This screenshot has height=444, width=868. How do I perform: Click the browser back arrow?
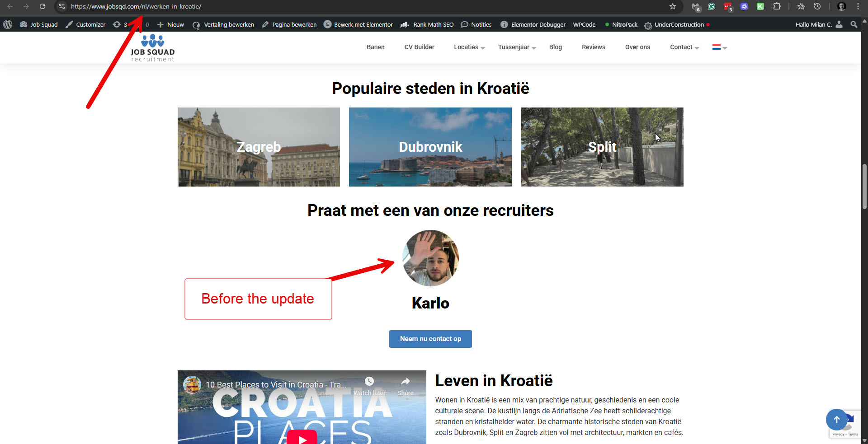pyautogui.click(x=10, y=6)
